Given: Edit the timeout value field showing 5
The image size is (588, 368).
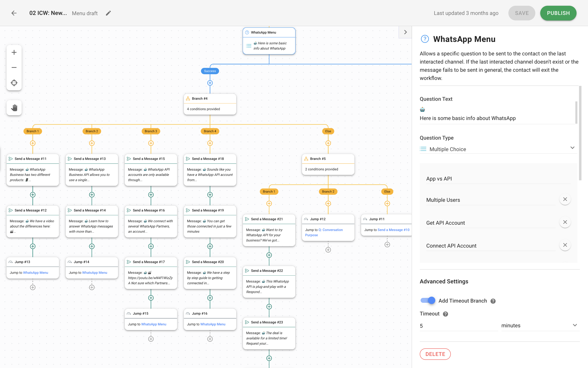Looking at the screenshot, I should (459, 326).
